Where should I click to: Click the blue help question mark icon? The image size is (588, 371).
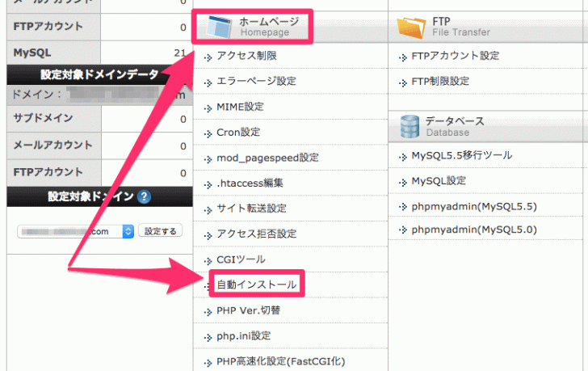[x=145, y=196]
